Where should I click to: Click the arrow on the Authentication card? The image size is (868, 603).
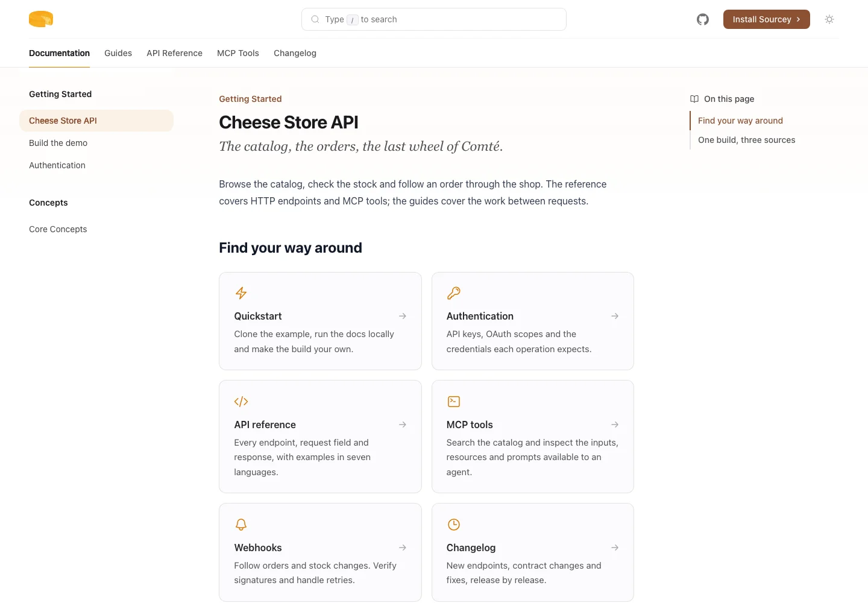[x=615, y=316]
